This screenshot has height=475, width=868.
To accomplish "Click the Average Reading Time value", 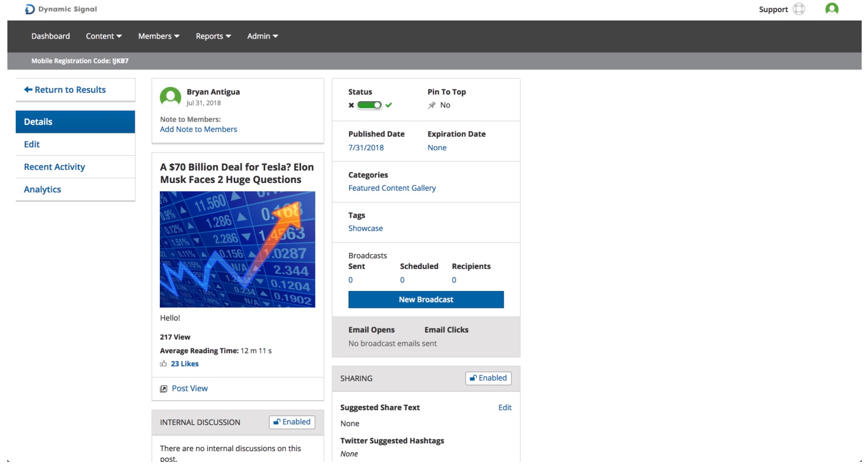I will [x=256, y=351].
